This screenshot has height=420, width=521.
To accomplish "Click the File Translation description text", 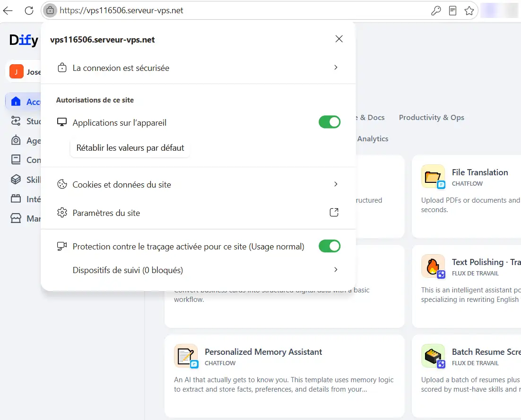I will point(470,205).
